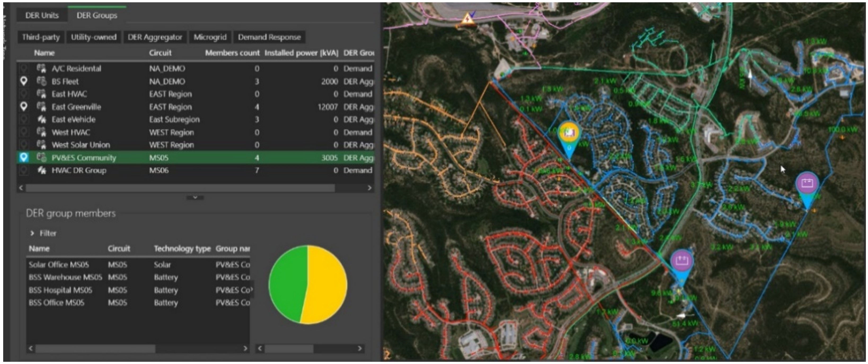Expand the Filter section

coord(32,233)
